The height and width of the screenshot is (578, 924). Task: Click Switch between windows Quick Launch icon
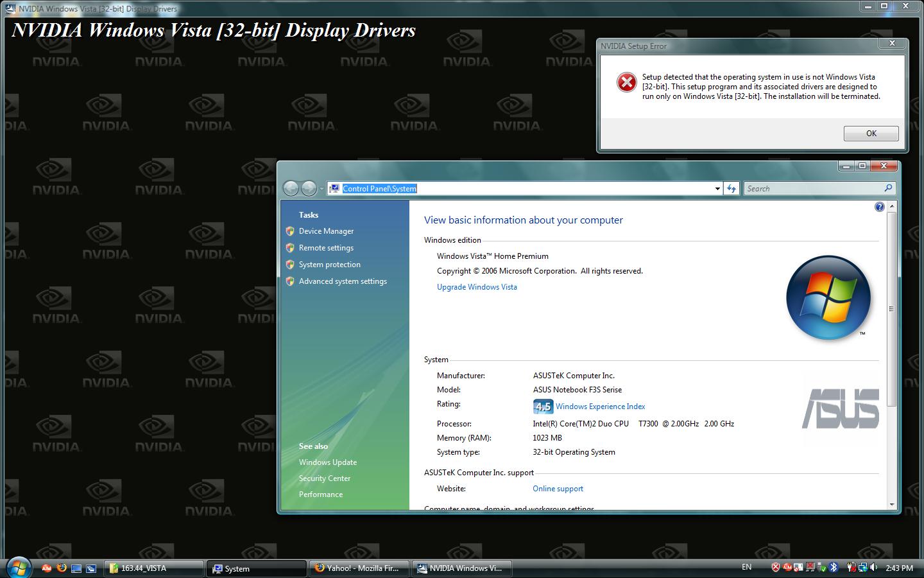click(x=91, y=568)
